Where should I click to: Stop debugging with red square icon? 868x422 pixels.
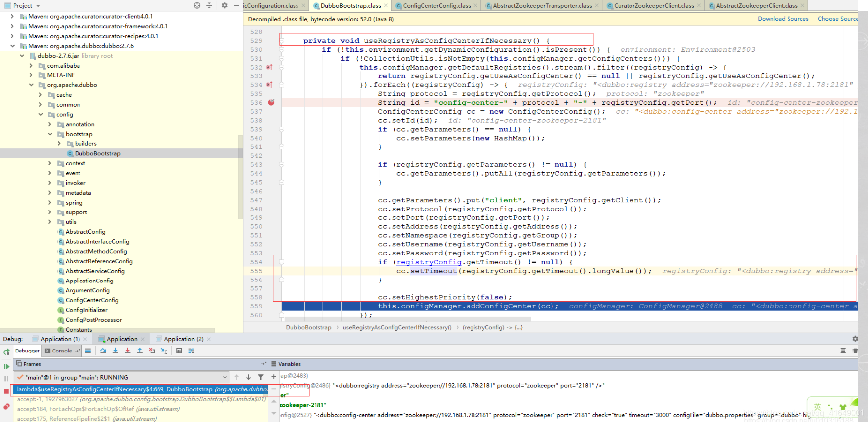click(6, 391)
